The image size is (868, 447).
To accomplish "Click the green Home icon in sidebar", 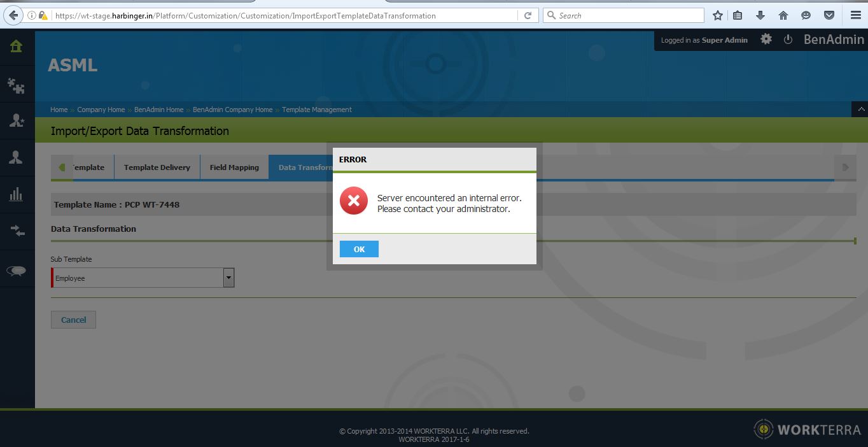I will coord(16,46).
